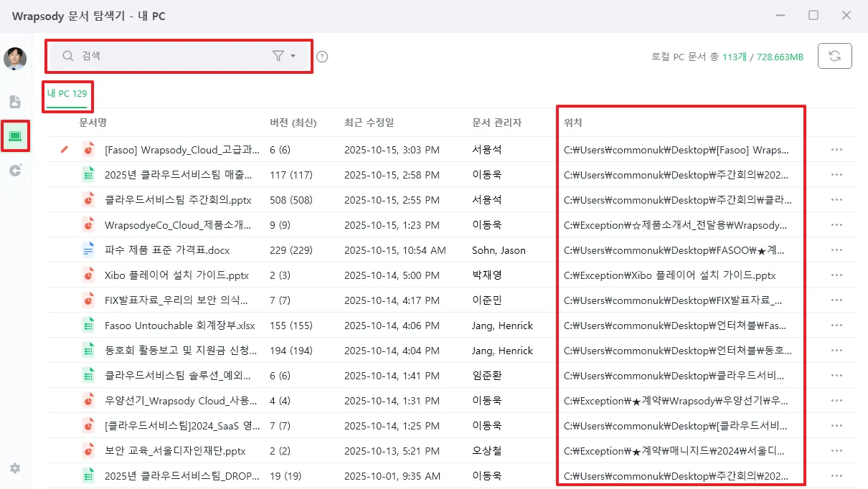Open the more options menu for the 2025년 클라우드서비스팀_DROP row

[836, 476]
